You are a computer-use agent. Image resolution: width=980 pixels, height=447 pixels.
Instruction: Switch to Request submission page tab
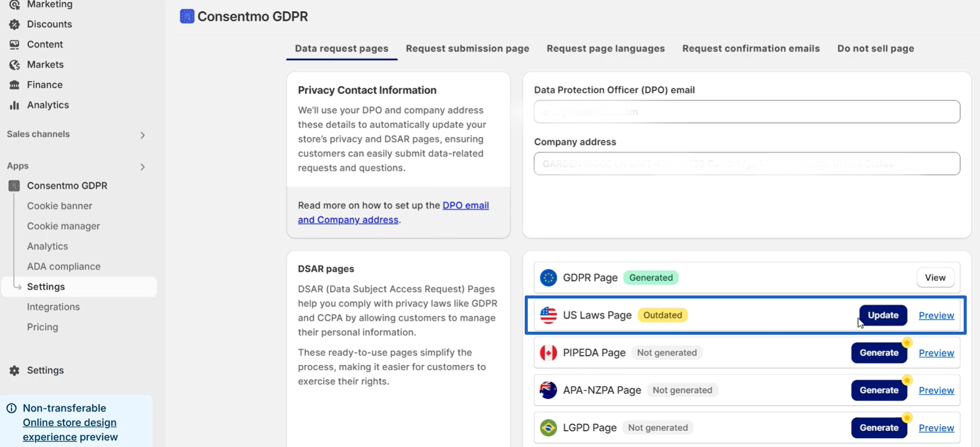pyautogui.click(x=468, y=48)
